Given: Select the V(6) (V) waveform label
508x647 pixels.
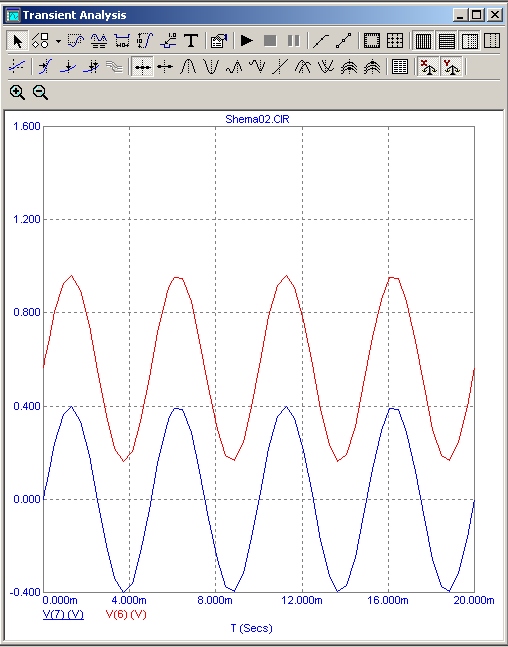Looking at the screenshot, I should (126, 614).
